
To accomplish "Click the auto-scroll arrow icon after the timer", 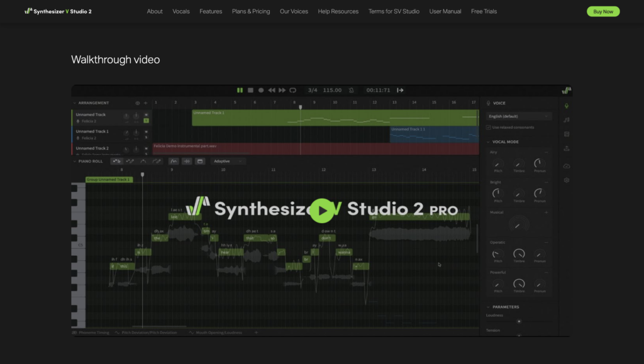I will coord(400,91).
